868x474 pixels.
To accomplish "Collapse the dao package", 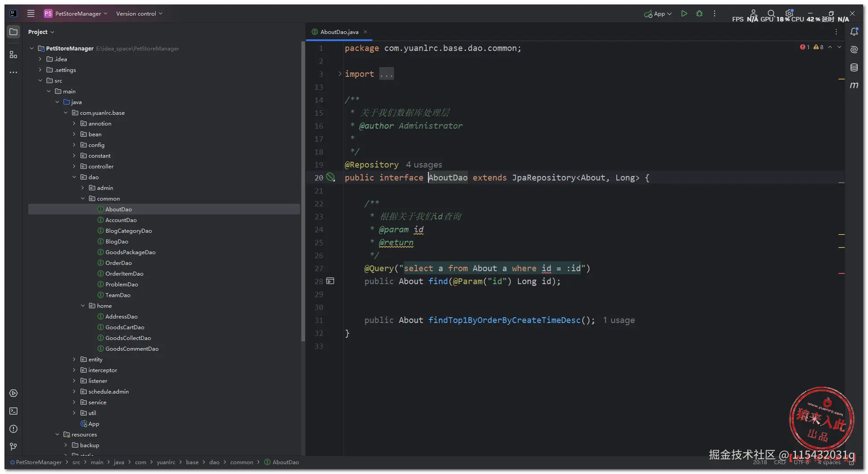I will click(x=74, y=177).
